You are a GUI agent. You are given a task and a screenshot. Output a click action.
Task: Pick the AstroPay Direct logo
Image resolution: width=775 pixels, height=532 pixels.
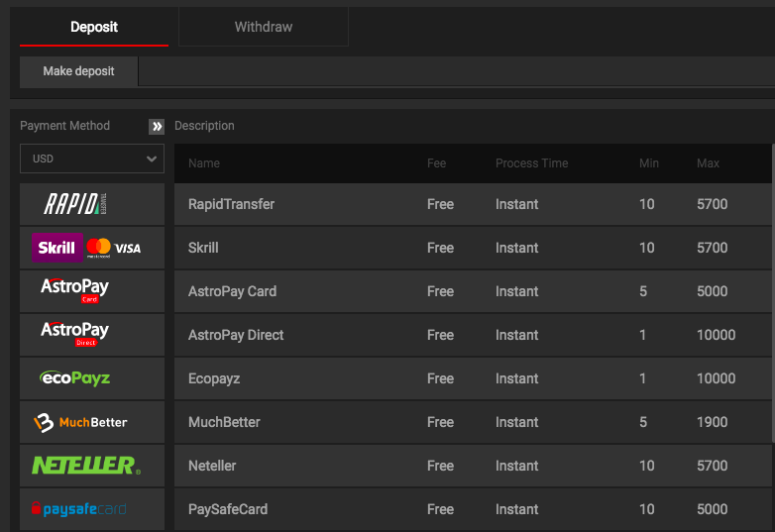(x=92, y=335)
